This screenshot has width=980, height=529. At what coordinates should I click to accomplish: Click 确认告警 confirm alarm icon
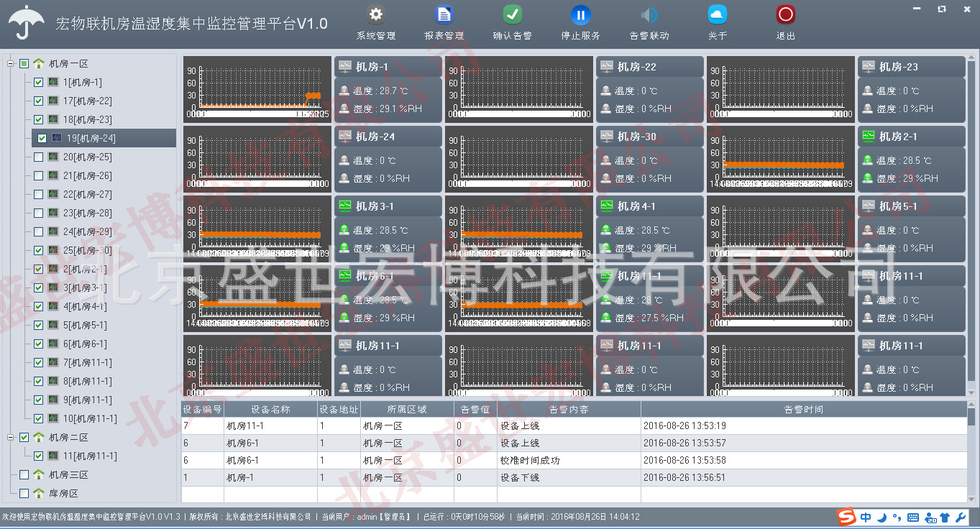point(512,14)
